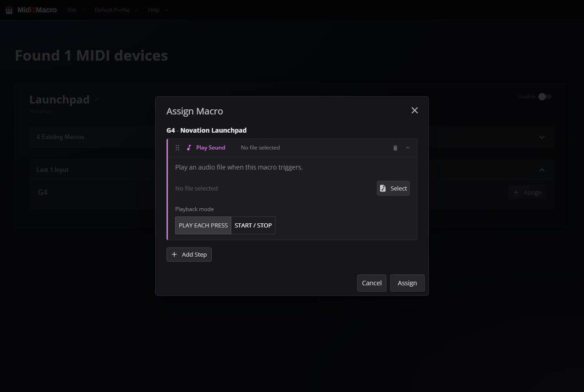Screen dimensions: 584x392
Task: Click 'No file selected' beside the Select button
Action: point(196,188)
